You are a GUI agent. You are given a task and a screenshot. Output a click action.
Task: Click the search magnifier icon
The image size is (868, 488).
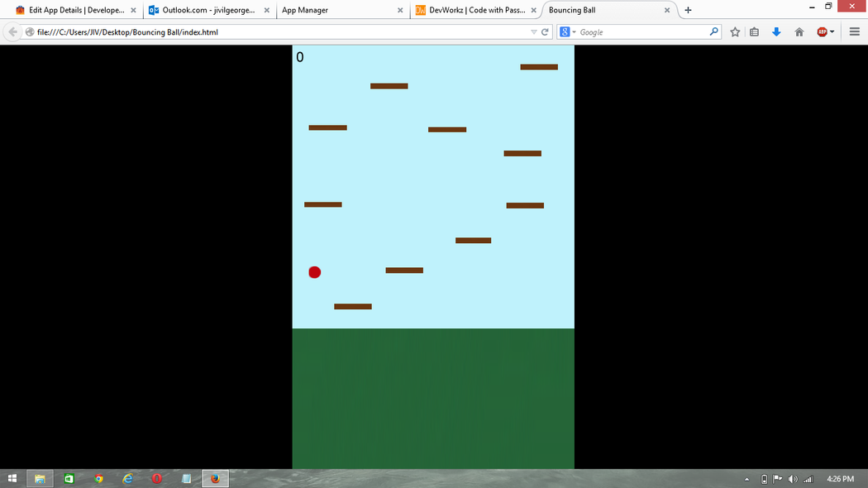pyautogui.click(x=714, y=32)
